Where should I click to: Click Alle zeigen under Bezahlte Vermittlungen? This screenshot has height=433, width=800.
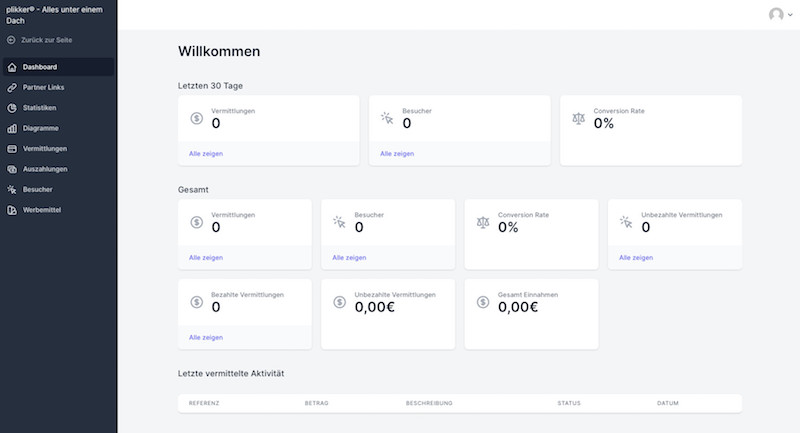[206, 338]
